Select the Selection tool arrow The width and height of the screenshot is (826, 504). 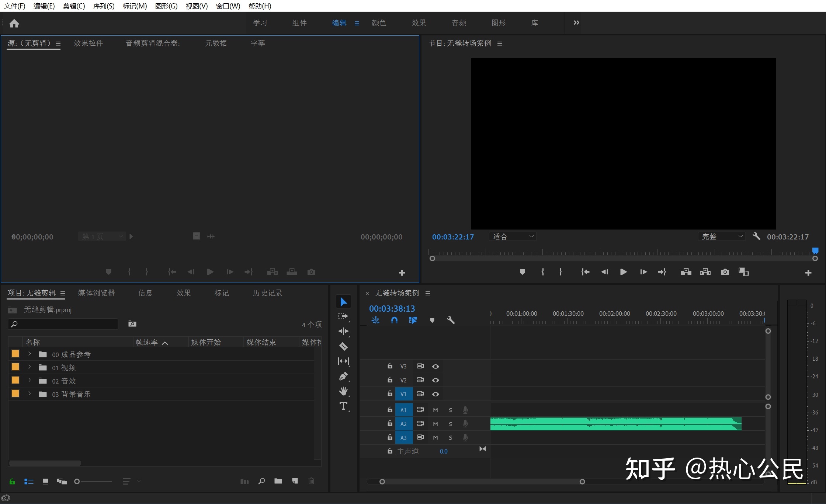343,302
